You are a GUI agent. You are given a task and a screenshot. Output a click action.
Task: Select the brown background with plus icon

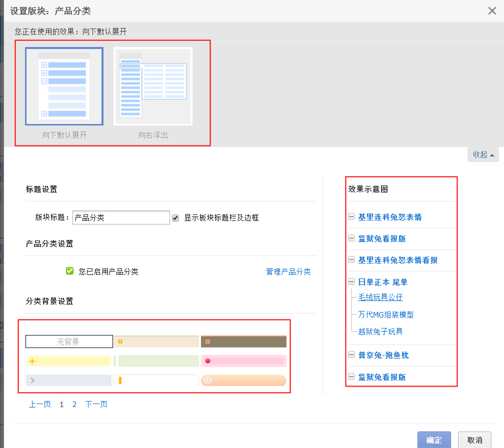click(243, 341)
